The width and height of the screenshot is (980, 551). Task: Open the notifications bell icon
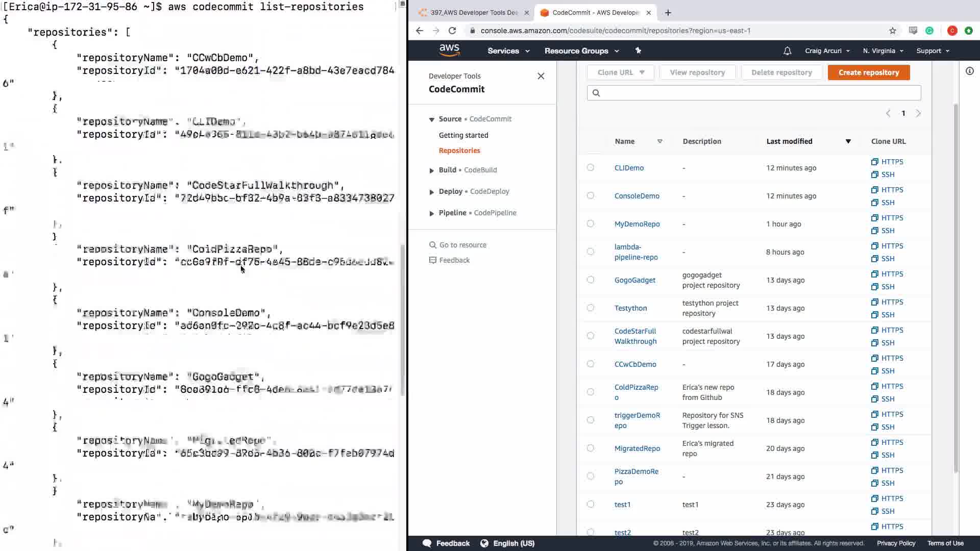click(787, 51)
